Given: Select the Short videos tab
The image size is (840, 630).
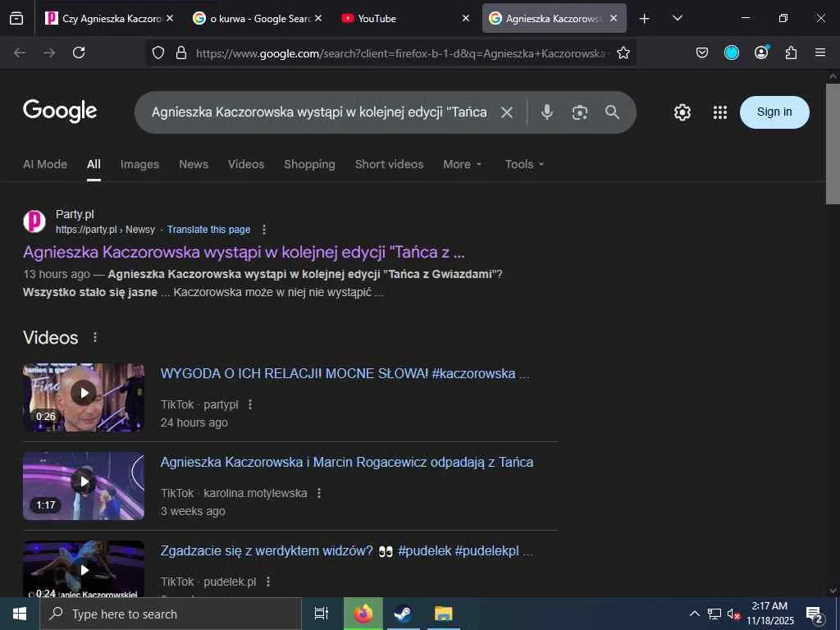Looking at the screenshot, I should (389, 164).
